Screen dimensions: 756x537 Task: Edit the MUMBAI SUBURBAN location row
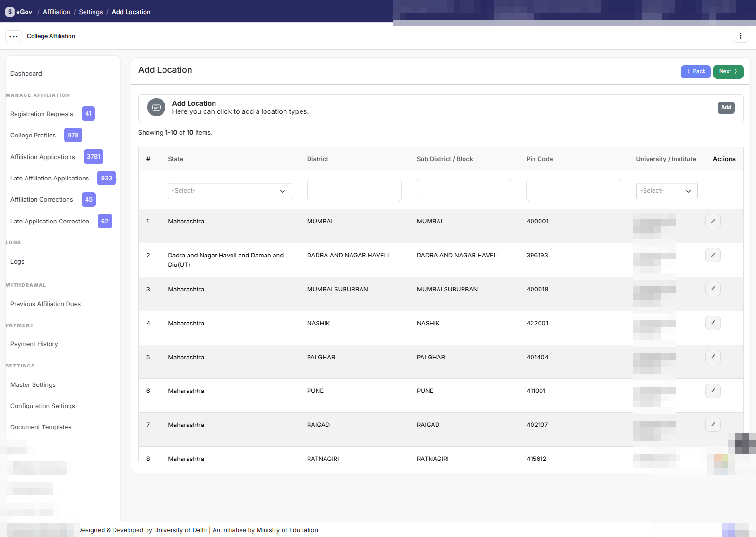pos(713,289)
